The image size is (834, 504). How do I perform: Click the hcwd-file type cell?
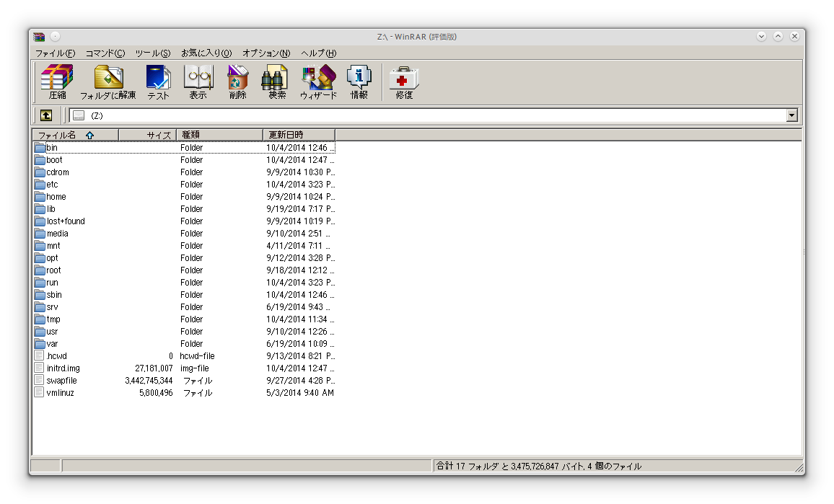point(198,355)
